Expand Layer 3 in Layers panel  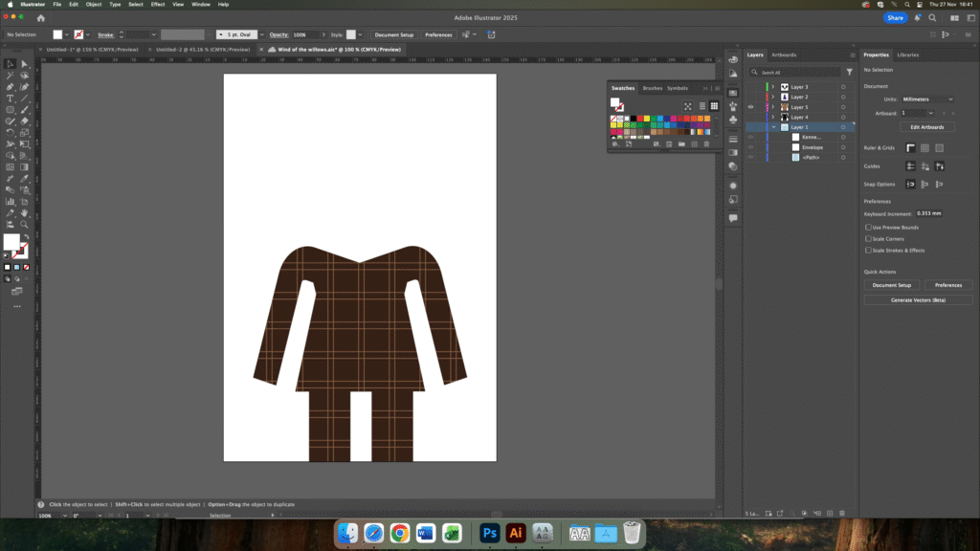point(773,87)
